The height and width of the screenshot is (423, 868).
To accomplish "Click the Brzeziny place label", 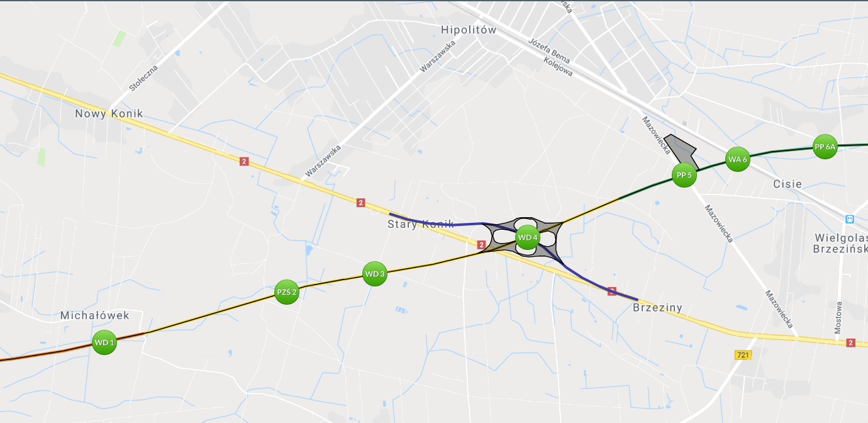I will tap(657, 308).
